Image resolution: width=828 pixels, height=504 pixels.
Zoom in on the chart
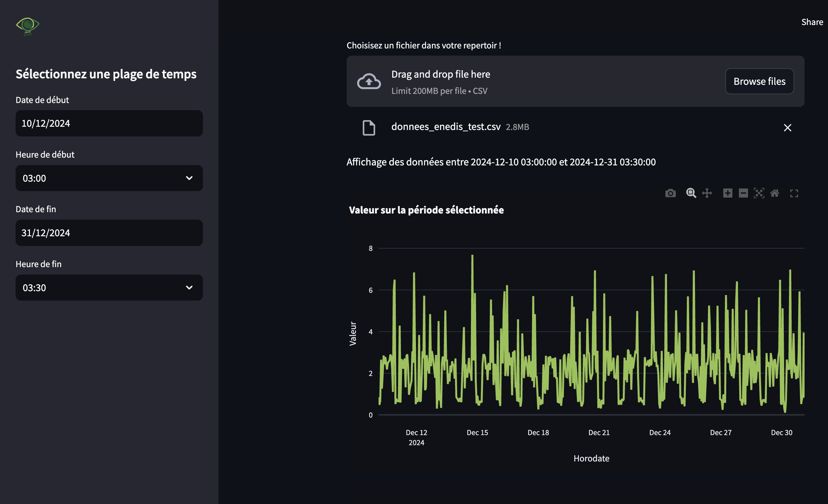pyautogui.click(x=728, y=193)
